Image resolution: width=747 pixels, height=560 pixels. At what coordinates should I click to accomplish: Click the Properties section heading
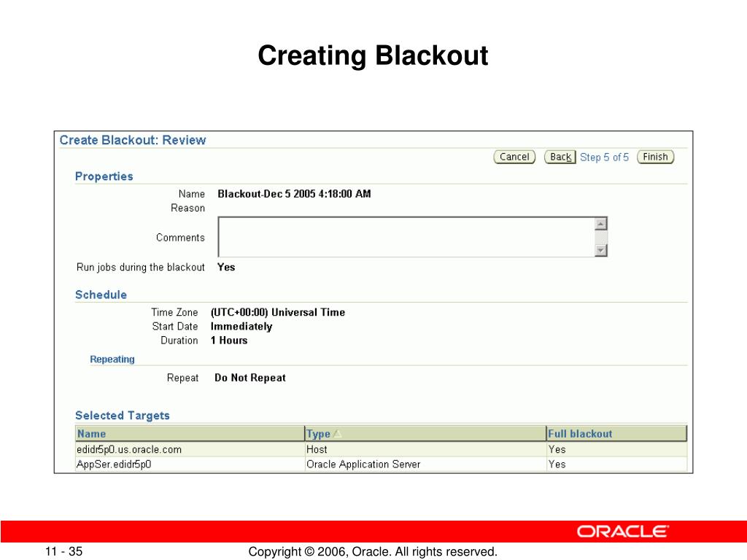click(x=104, y=176)
